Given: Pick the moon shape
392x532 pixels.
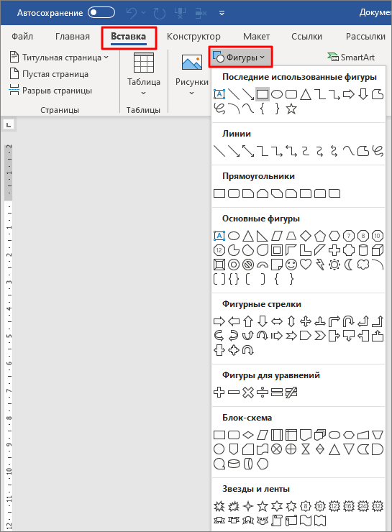Looking at the screenshot, I should 349,265.
